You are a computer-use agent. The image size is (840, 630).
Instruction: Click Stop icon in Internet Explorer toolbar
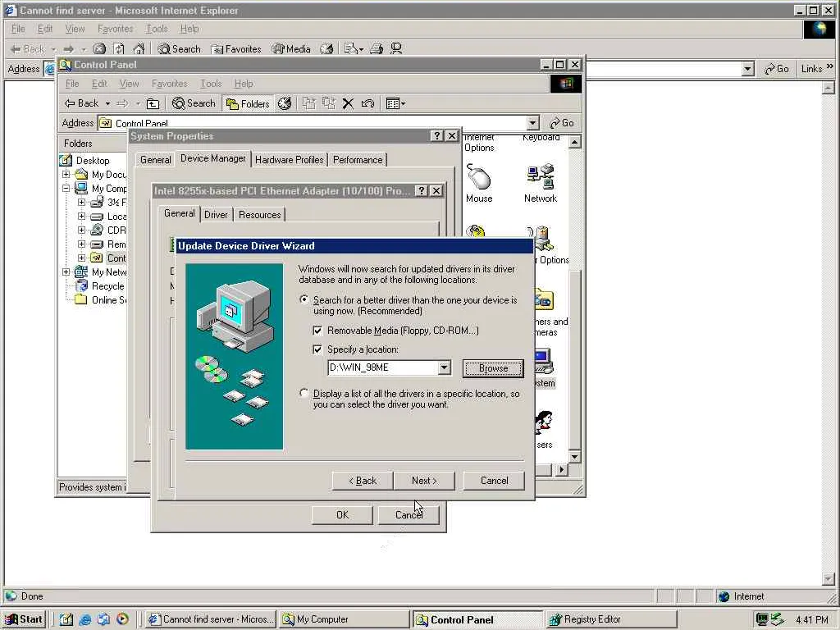(99, 48)
